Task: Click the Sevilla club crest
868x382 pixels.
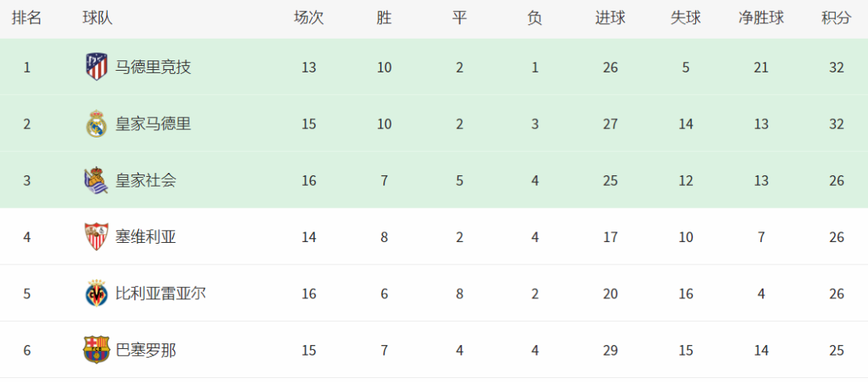Action: 96,237
